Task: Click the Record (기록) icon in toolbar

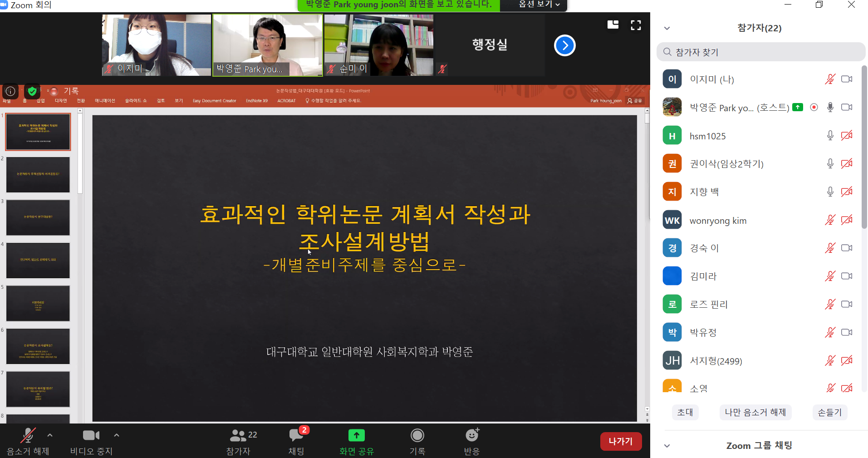Action: (x=417, y=436)
